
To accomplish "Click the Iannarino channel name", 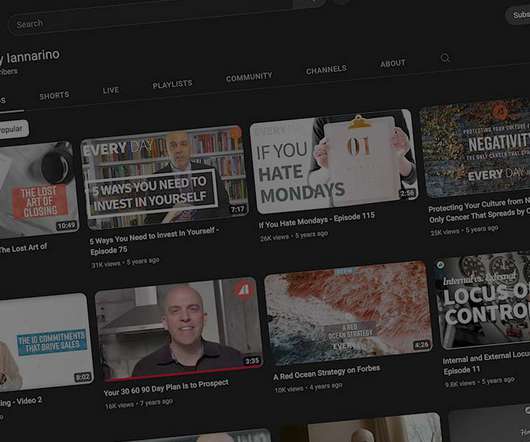I will click(30, 57).
